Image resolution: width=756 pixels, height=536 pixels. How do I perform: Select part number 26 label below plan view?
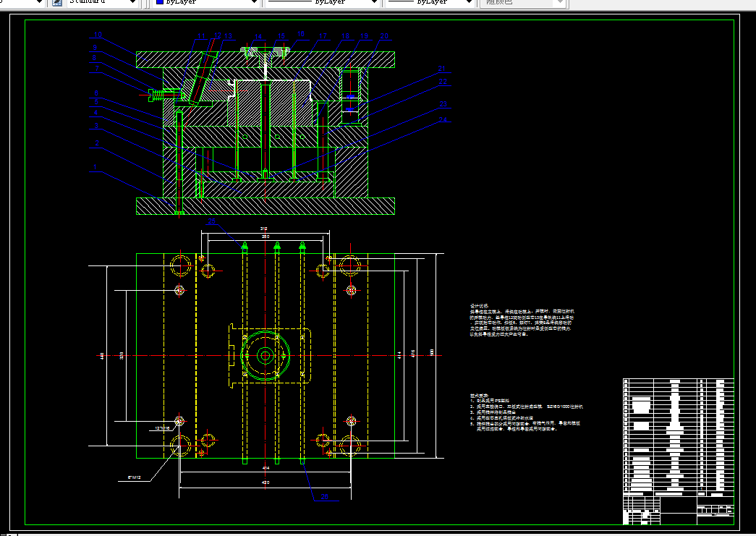point(325,496)
